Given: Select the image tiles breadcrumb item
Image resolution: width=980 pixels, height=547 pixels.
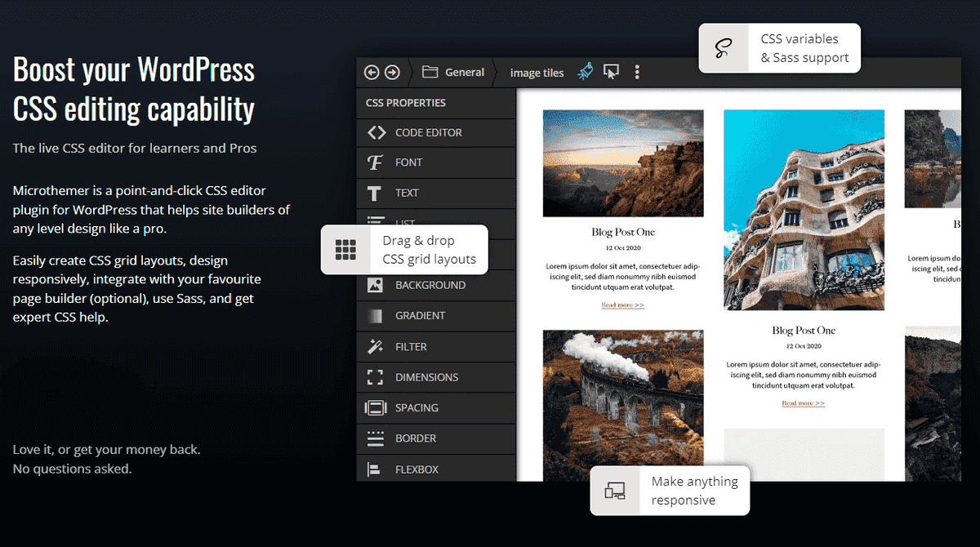Looking at the screenshot, I should pyautogui.click(x=537, y=73).
